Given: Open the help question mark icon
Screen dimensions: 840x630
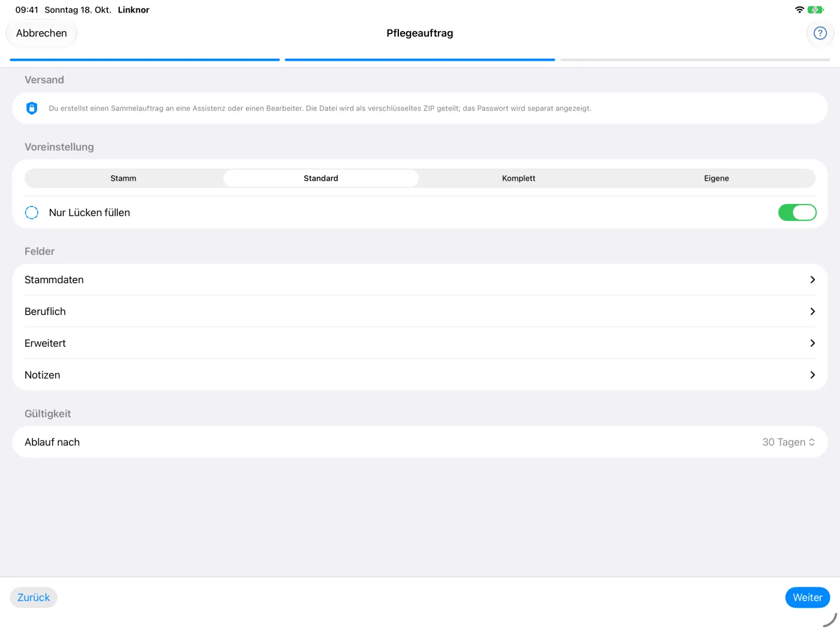Looking at the screenshot, I should (x=820, y=33).
